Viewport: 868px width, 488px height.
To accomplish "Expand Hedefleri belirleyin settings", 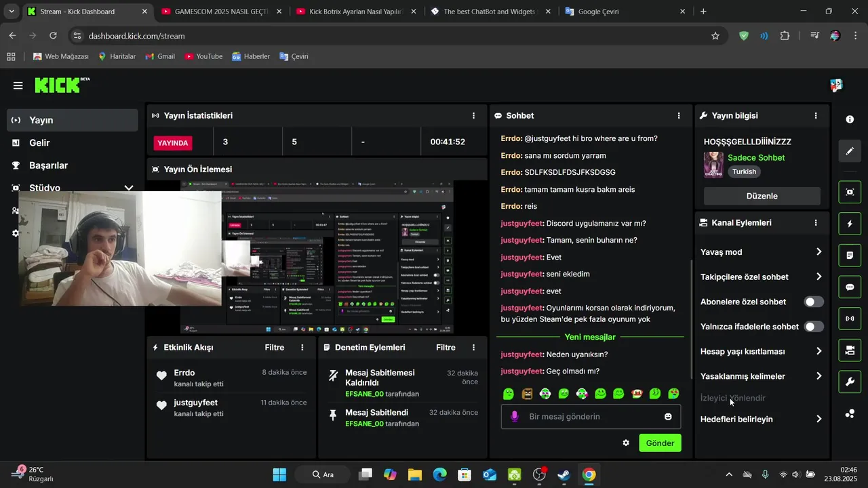I will click(762, 420).
